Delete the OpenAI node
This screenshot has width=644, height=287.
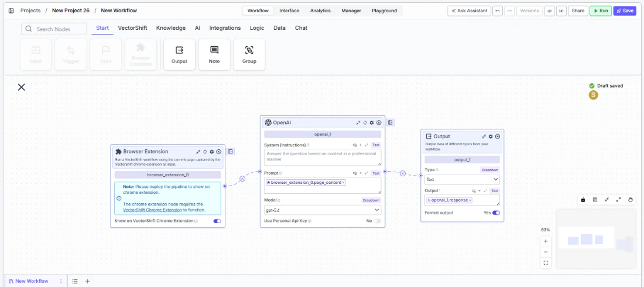[379, 122]
